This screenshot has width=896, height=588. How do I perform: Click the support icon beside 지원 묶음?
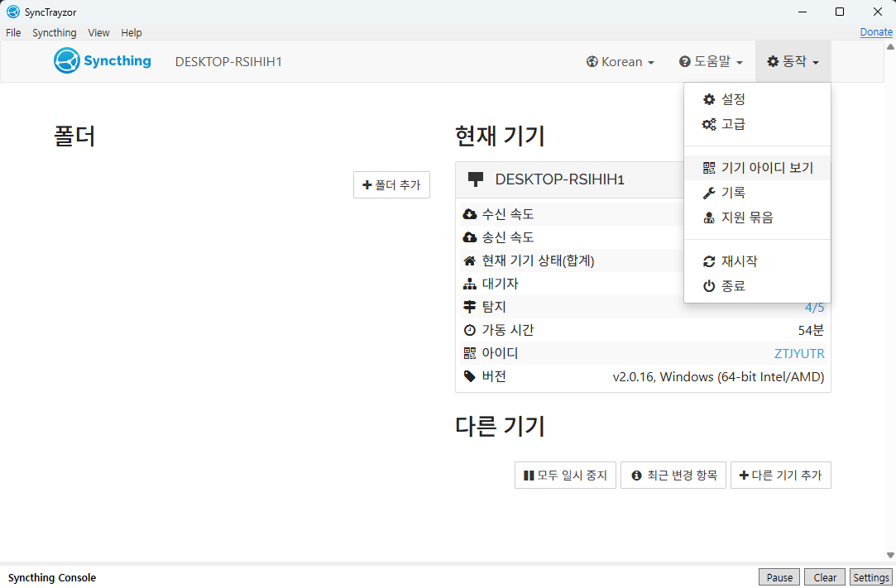coord(709,218)
